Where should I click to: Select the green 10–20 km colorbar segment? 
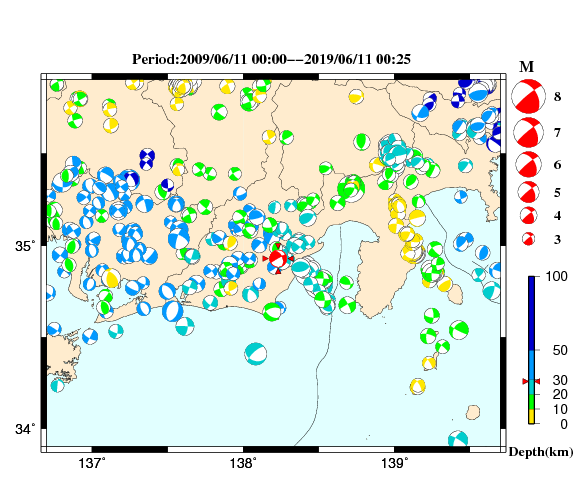532,402
